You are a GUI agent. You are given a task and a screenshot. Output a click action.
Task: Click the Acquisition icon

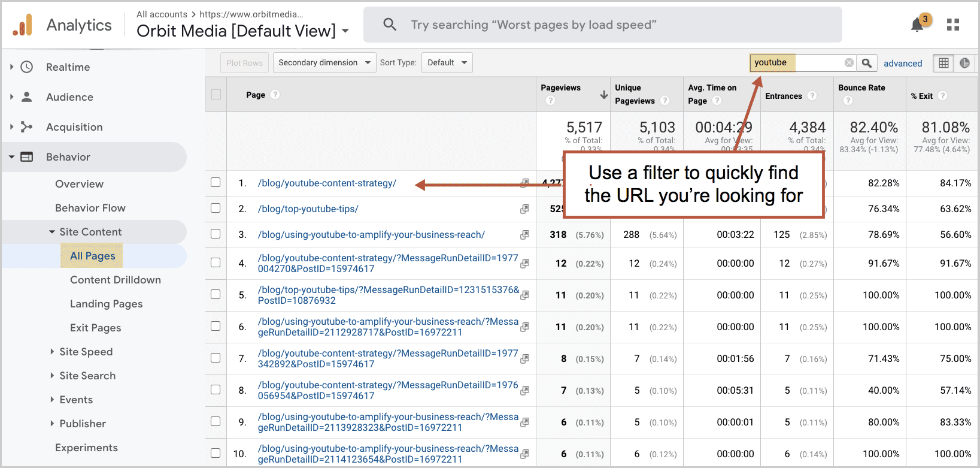[x=27, y=127]
